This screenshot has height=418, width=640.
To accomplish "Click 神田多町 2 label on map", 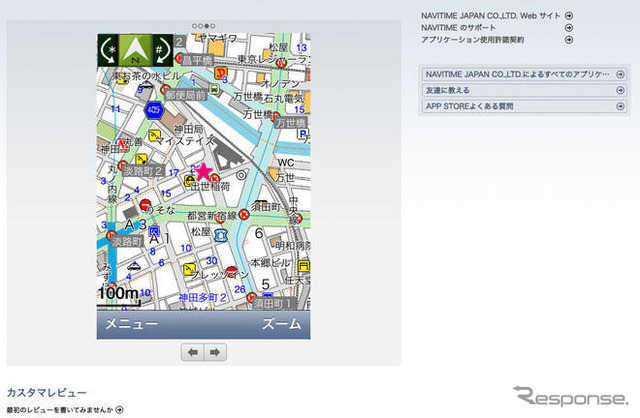I will coord(202,298).
